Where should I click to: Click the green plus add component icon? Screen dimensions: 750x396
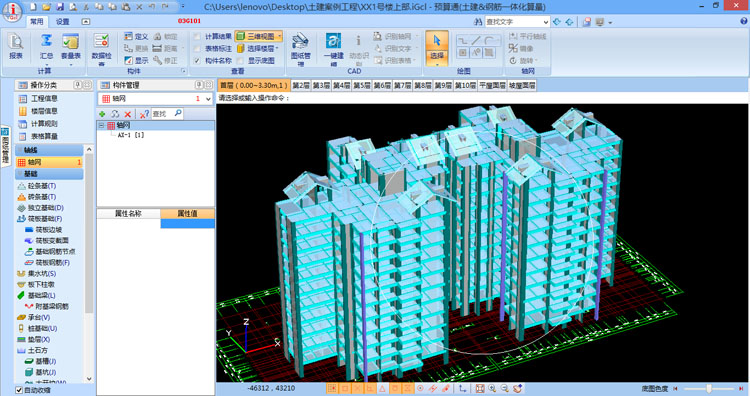102,114
